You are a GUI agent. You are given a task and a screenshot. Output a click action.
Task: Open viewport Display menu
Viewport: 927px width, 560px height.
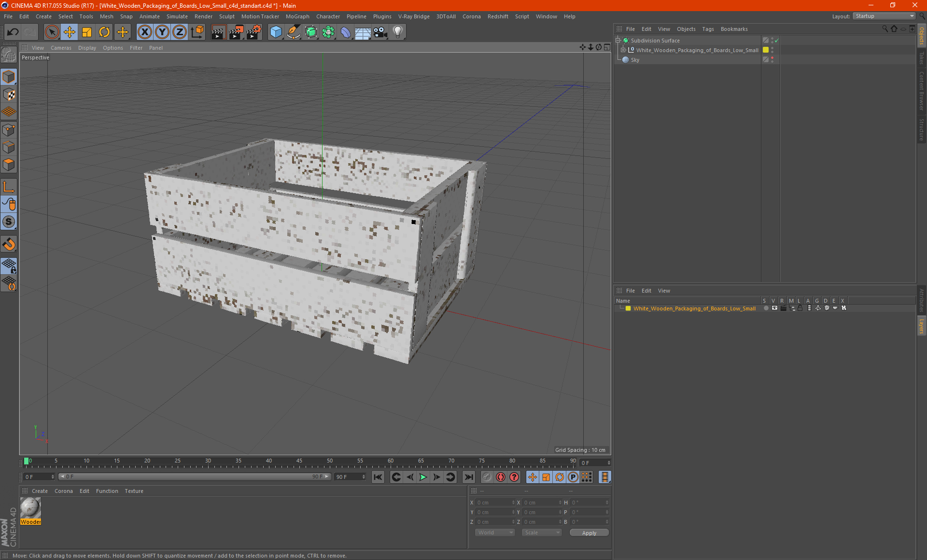click(x=87, y=48)
